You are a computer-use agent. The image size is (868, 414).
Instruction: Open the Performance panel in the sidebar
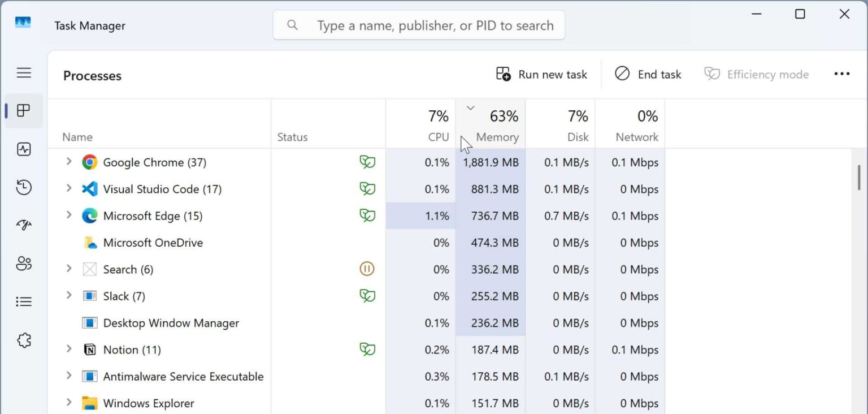[23, 149]
